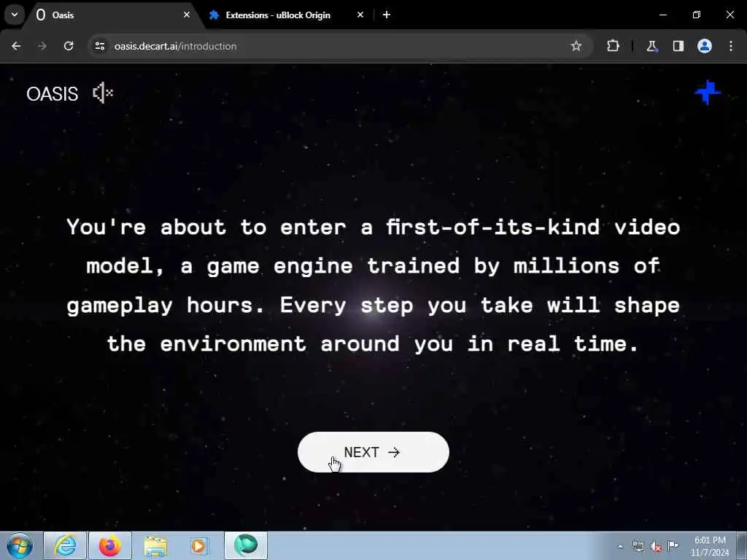Restore down the Chrome window
The image size is (747, 560).
pos(697,15)
